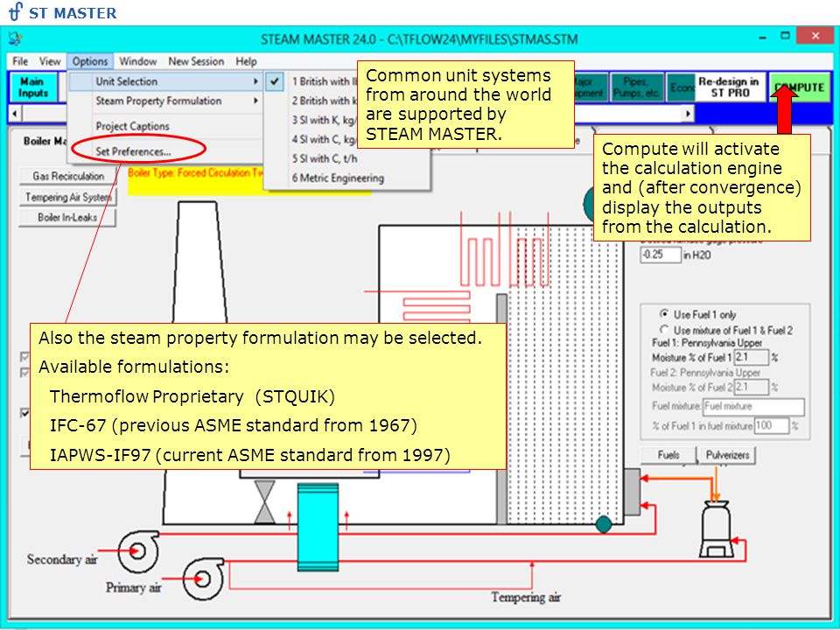Select Use mixture of Fuel 1 & Fuel 2
The image size is (840, 630).
(x=664, y=330)
